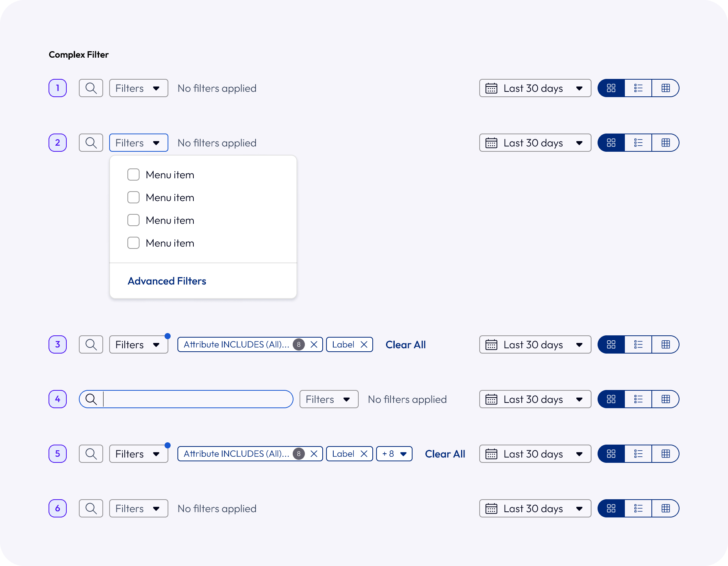Switch to the list view tab in row 2
The width and height of the screenshot is (728, 566).
639,143
